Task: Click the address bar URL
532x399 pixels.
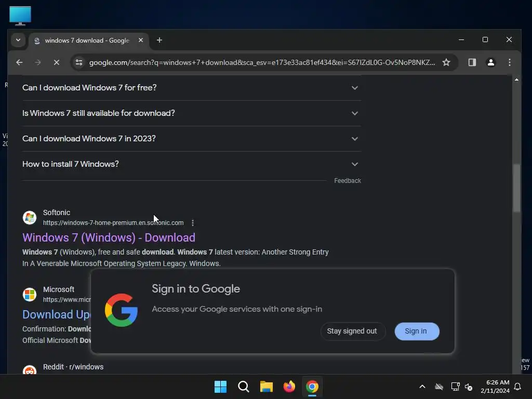Action: click(262, 62)
